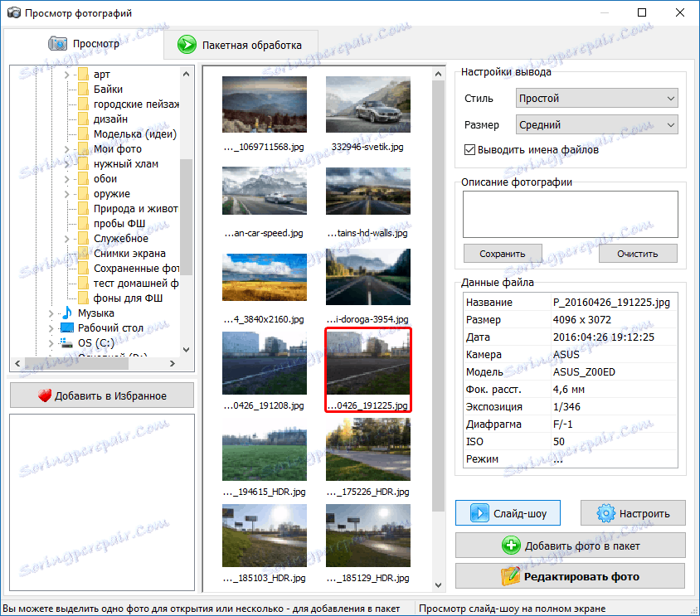Start the Слайд-шоу

[508, 513]
